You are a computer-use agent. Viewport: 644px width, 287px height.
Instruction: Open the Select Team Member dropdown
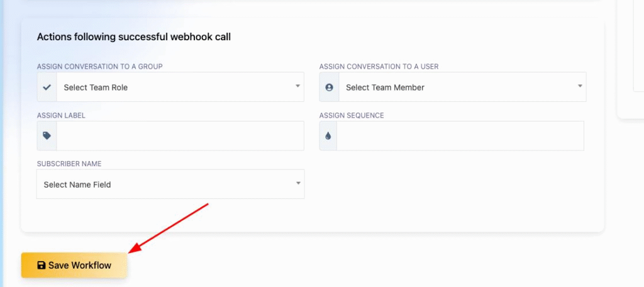pyautogui.click(x=462, y=87)
